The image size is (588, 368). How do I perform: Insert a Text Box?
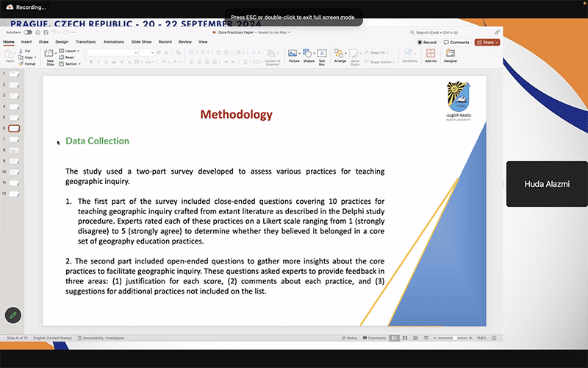[322, 55]
